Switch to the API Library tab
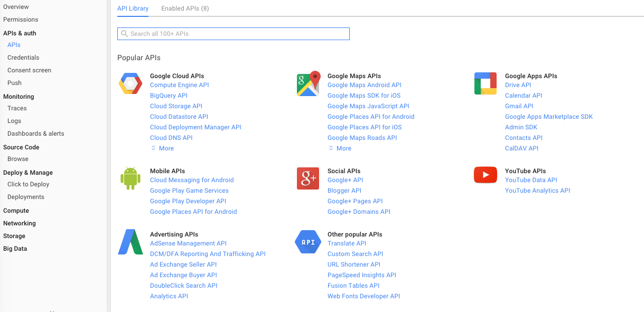The width and height of the screenshot is (644, 312). tap(133, 8)
